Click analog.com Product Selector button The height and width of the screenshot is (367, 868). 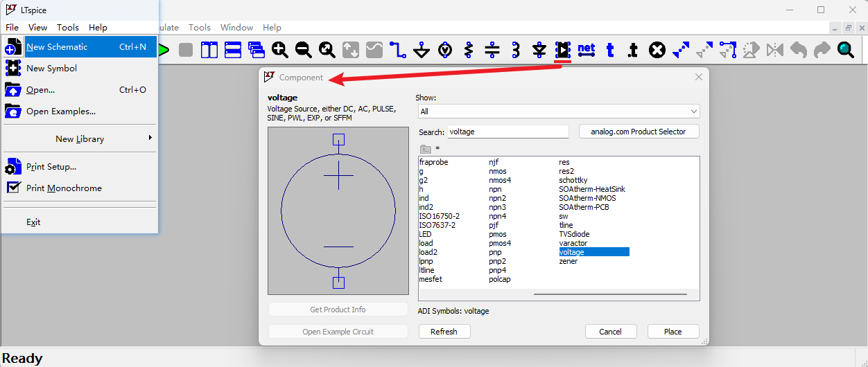point(639,132)
